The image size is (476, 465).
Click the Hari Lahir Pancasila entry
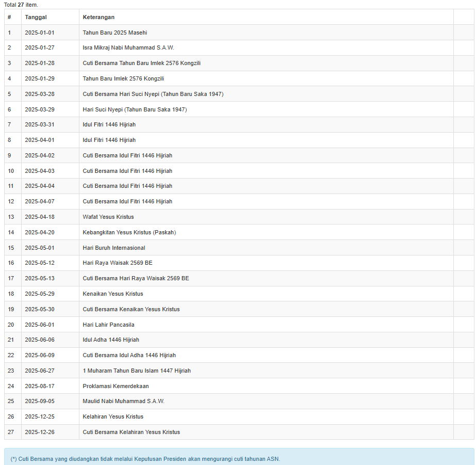point(108,325)
